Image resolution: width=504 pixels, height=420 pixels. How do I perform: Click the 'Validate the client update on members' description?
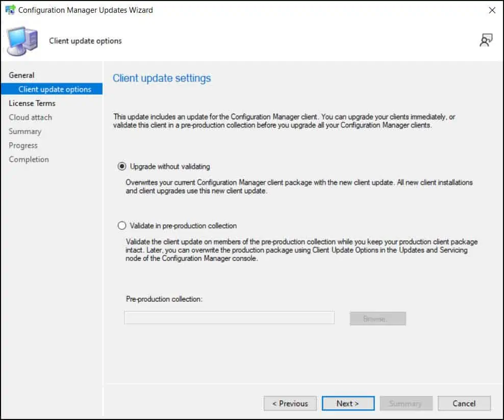301,250
